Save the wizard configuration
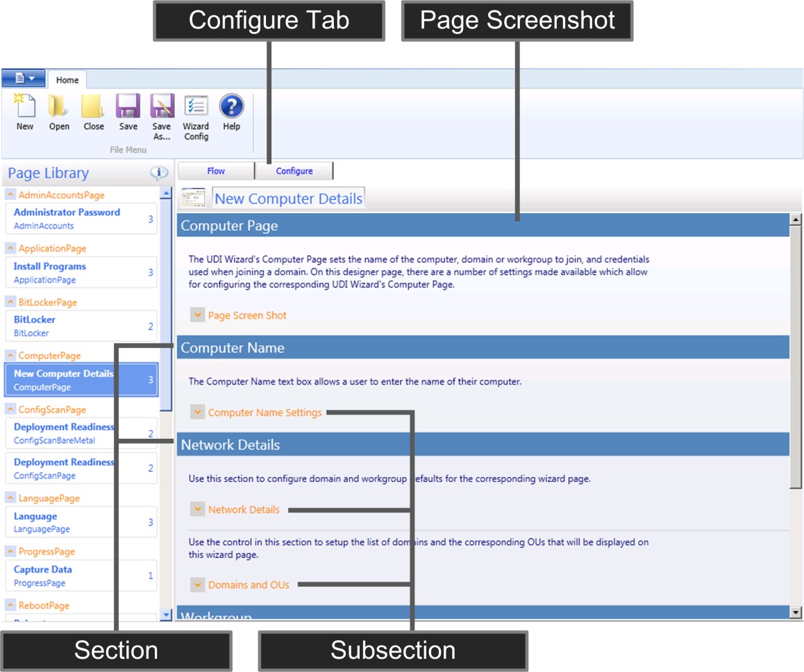 (x=128, y=115)
